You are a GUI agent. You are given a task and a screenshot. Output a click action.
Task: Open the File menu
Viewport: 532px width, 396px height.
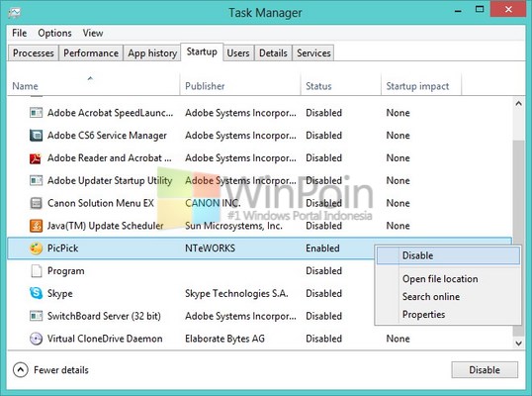coord(20,33)
